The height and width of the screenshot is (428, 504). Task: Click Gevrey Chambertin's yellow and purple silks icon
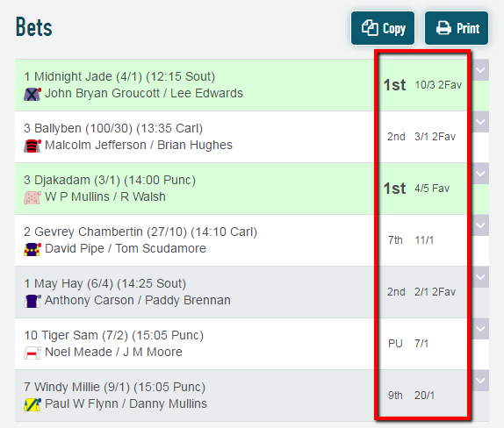tap(32, 249)
